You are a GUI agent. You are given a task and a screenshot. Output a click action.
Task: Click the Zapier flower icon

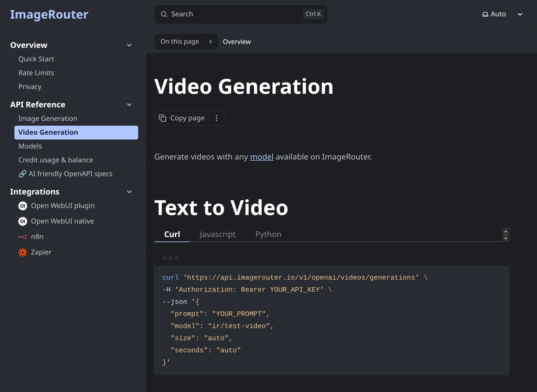(23, 252)
